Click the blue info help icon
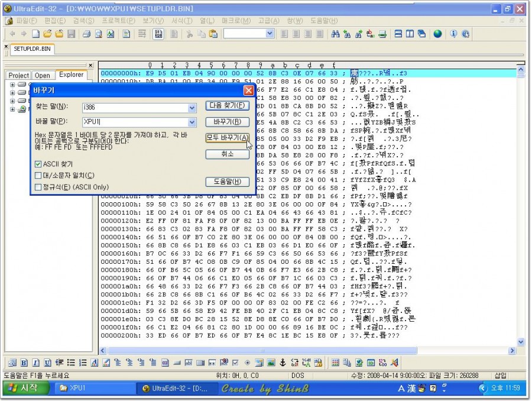Image resolution: width=532 pixels, height=401 pixels. click(453, 34)
